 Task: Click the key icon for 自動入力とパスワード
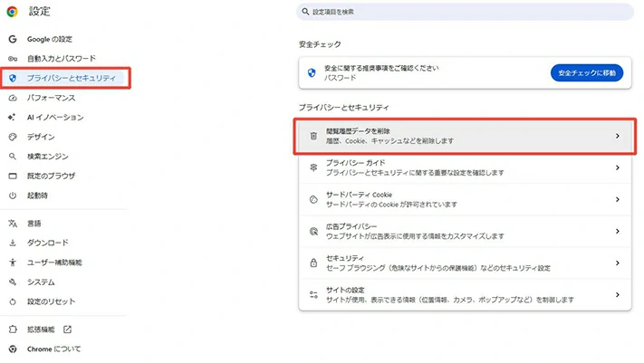(13, 58)
